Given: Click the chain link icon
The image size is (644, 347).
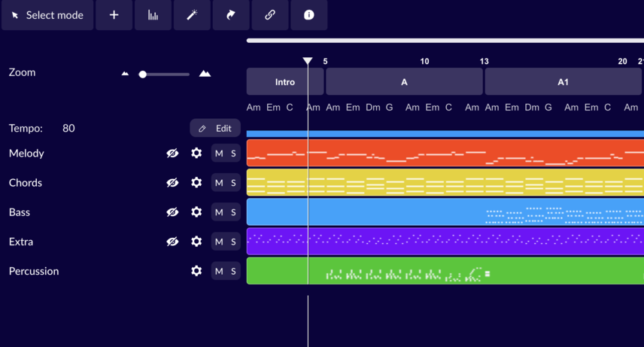Looking at the screenshot, I should 270,15.
